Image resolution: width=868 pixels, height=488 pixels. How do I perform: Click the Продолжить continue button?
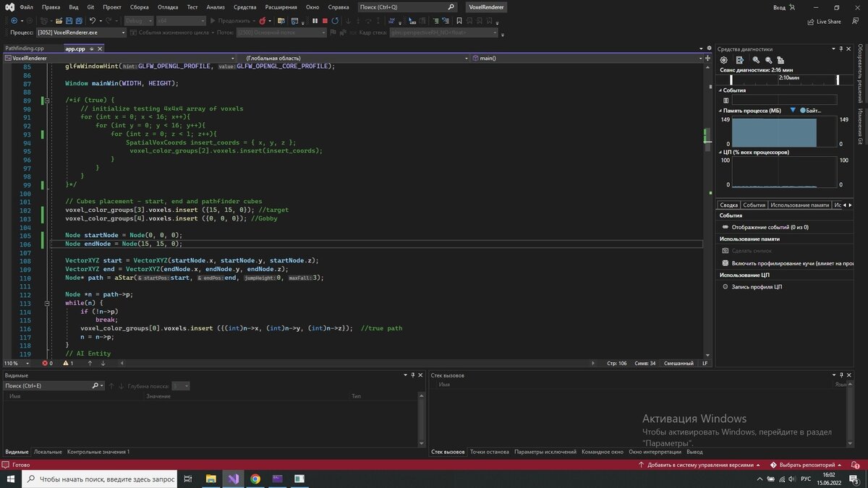pos(231,21)
